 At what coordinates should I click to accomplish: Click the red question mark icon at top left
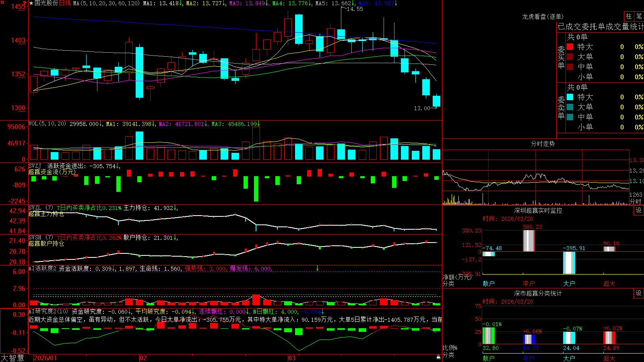(25, 3)
